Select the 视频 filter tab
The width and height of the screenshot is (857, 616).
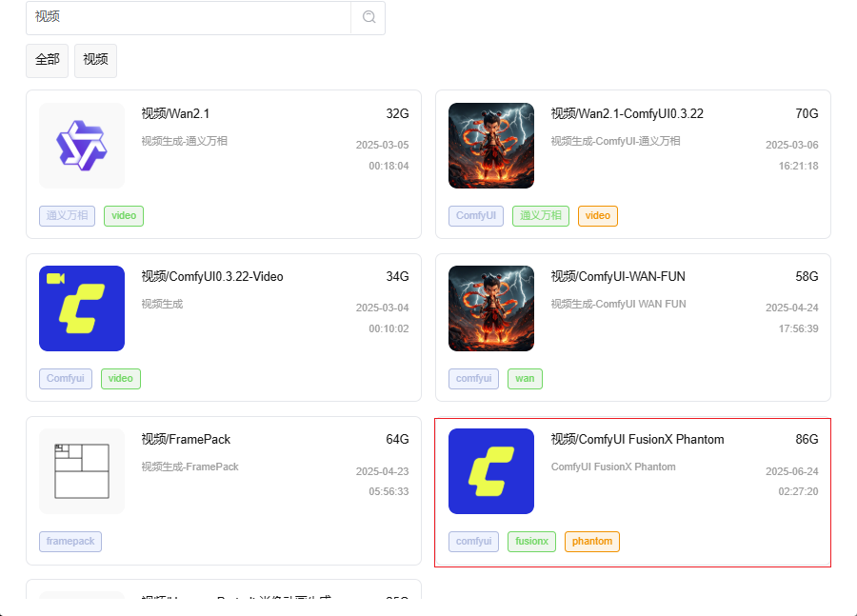pos(95,60)
